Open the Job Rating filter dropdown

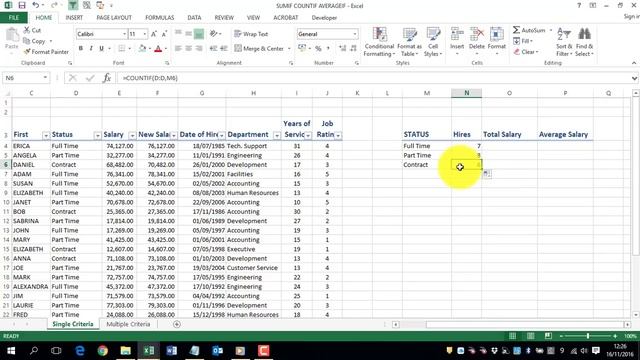pyautogui.click(x=338, y=135)
